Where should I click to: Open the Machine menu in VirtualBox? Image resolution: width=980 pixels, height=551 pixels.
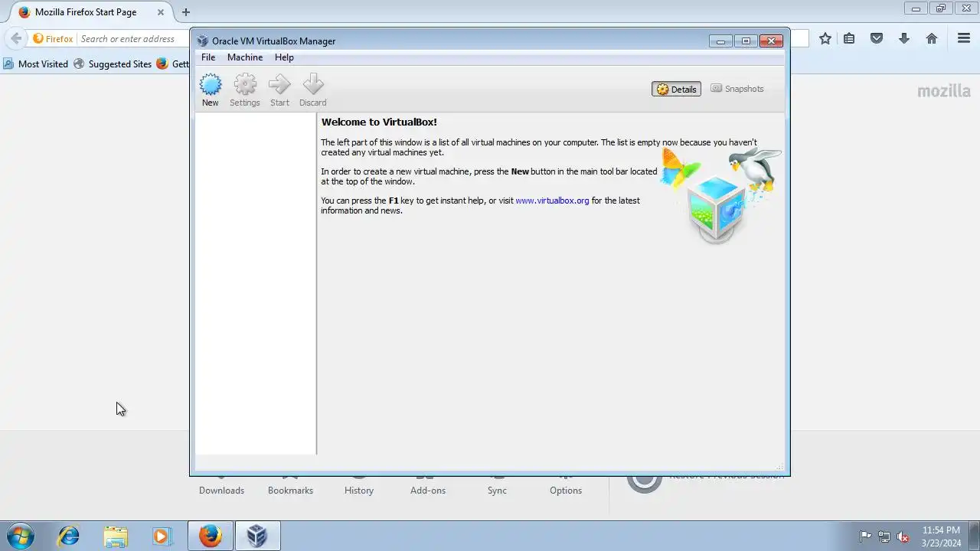coord(245,57)
